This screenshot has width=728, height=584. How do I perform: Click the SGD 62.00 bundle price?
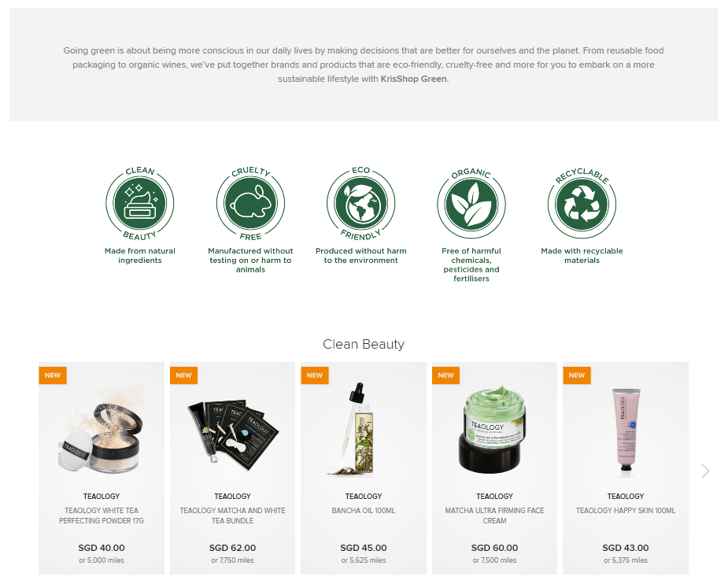click(x=233, y=548)
